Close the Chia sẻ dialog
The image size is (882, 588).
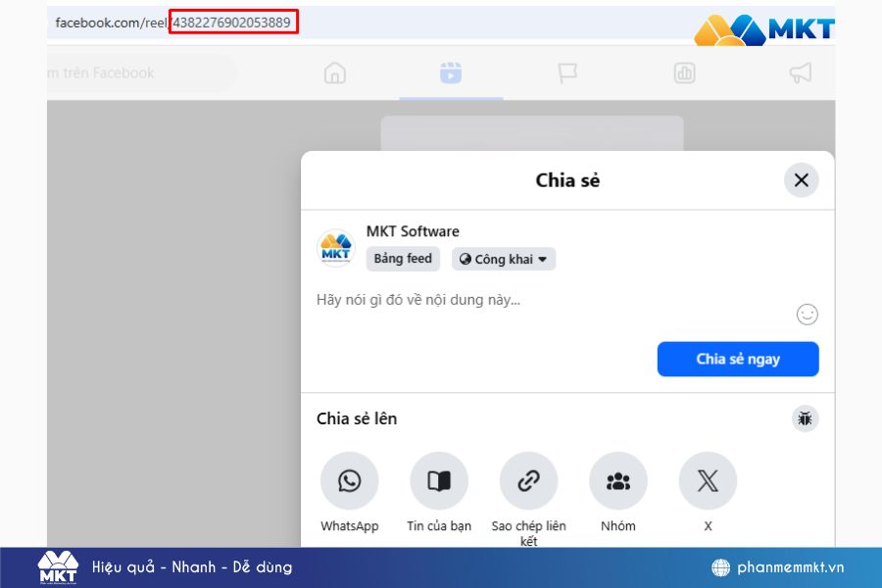click(x=801, y=180)
